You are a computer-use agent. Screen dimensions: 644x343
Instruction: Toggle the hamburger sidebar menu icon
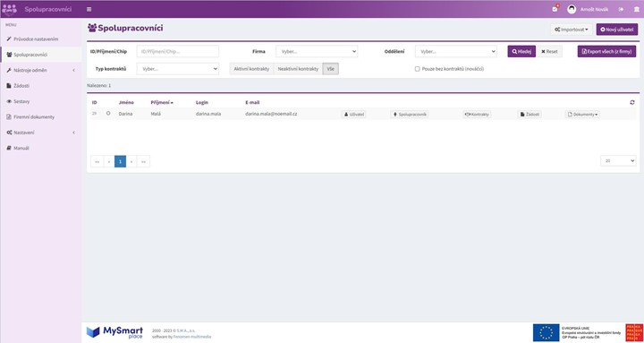pos(89,9)
